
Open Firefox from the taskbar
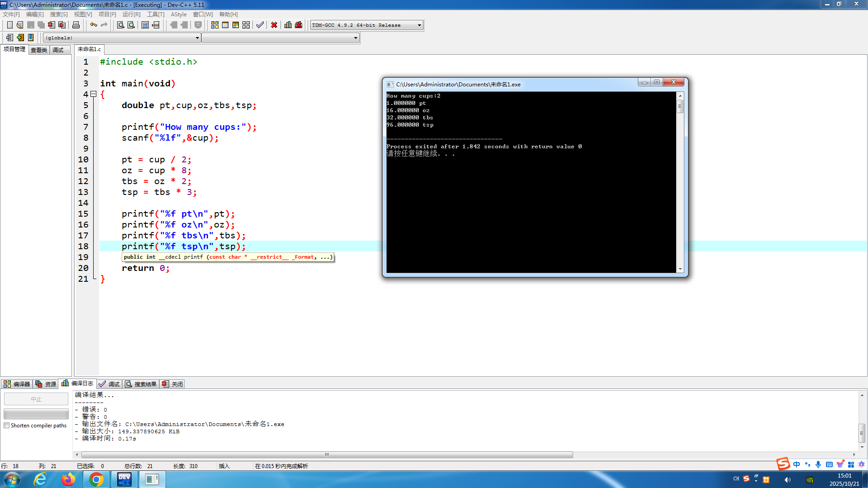[68, 479]
